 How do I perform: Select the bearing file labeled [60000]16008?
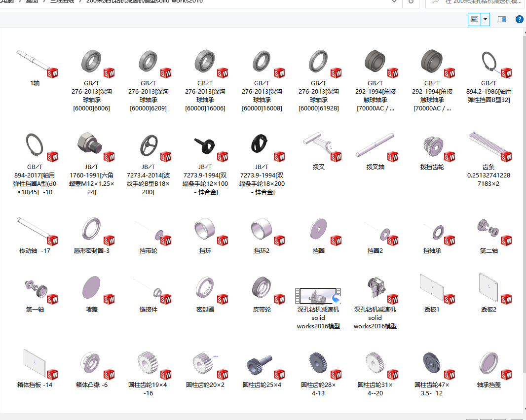[x=262, y=80]
